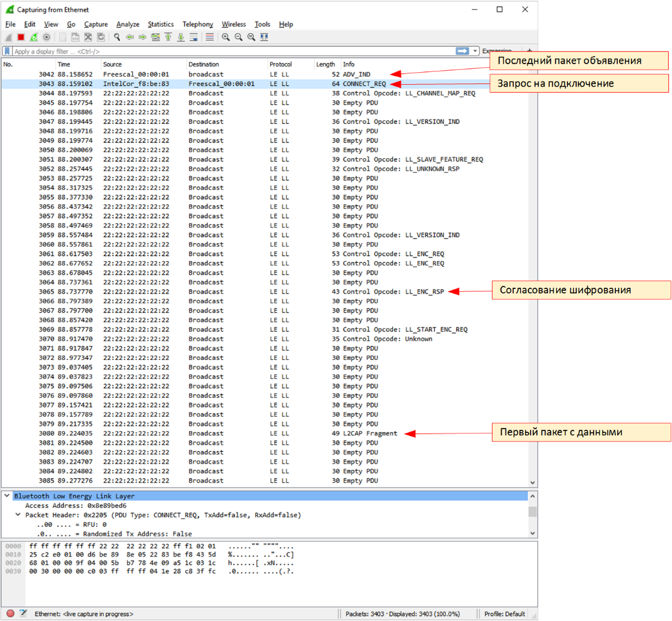Select packet 3052 LL_UNKNOWN_RSP row
Screen dimensions: 672x621
pos(265,169)
